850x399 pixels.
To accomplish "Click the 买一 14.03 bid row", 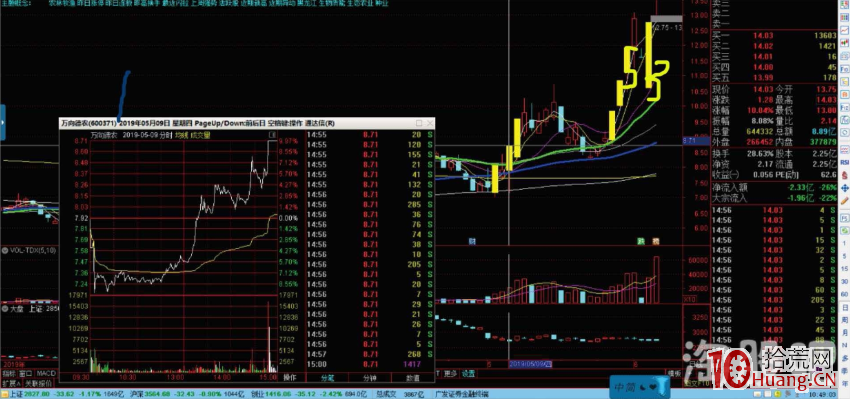I will (x=775, y=35).
